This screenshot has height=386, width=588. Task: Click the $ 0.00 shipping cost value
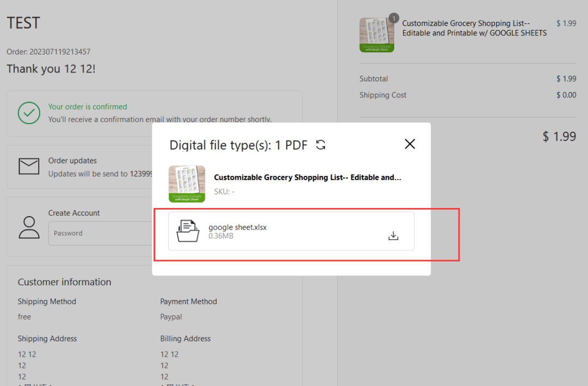[x=566, y=95]
